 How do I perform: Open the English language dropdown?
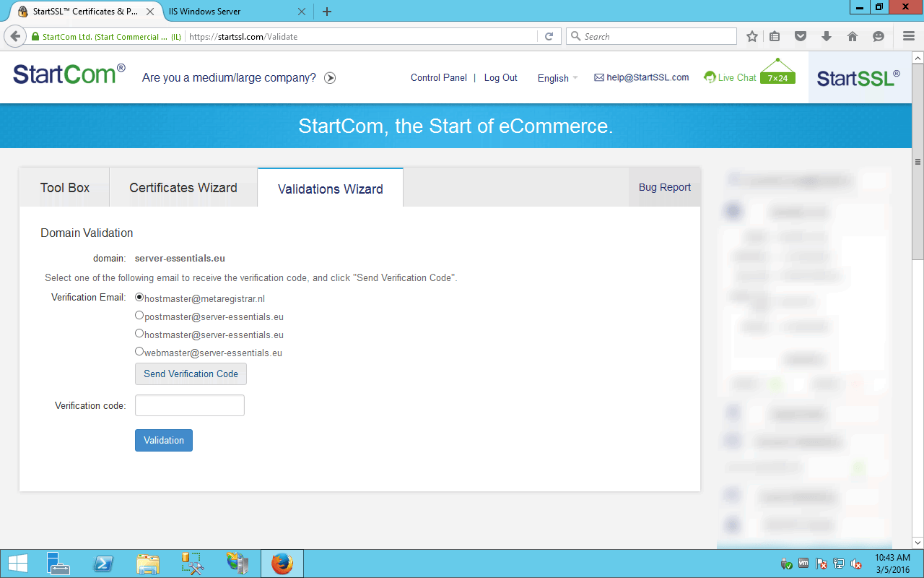click(557, 78)
